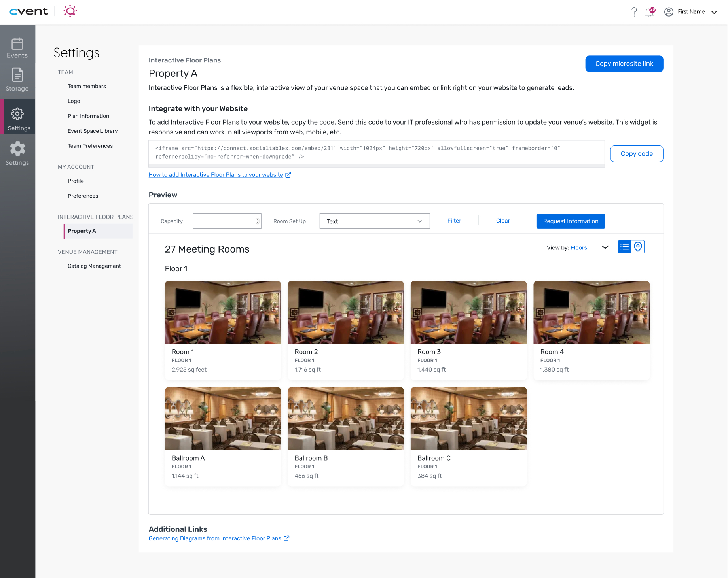Click the Copy code button

click(x=637, y=154)
